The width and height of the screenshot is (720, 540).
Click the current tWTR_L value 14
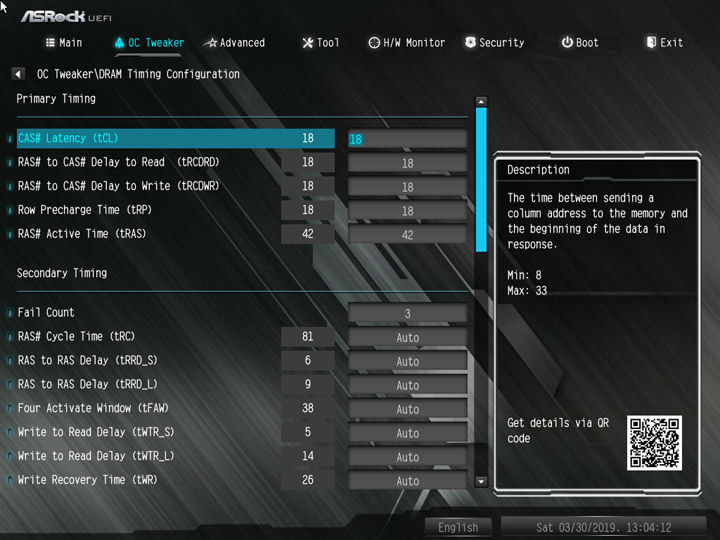click(x=308, y=456)
